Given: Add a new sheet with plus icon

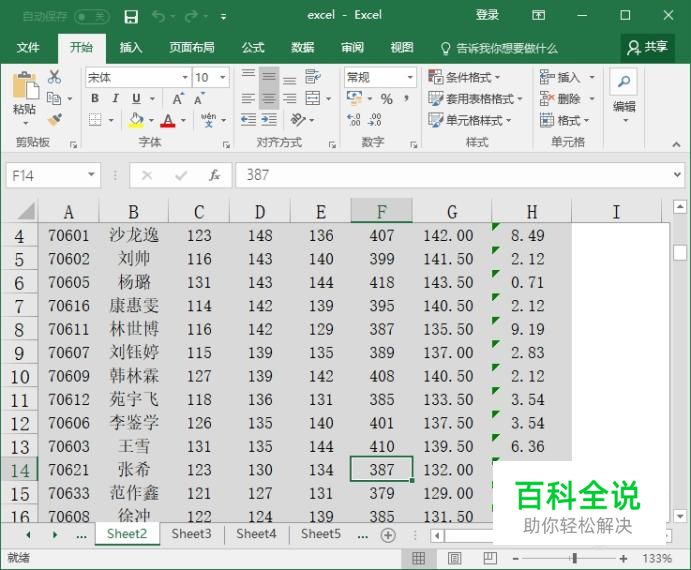Looking at the screenshot, I should (x=388, y=535).
